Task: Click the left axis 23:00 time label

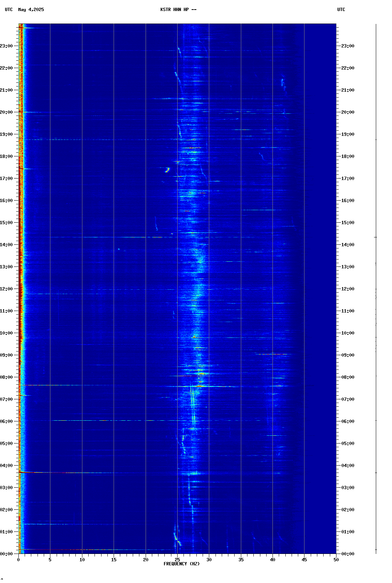Action: pyautogui.click(x=6, y=46)
